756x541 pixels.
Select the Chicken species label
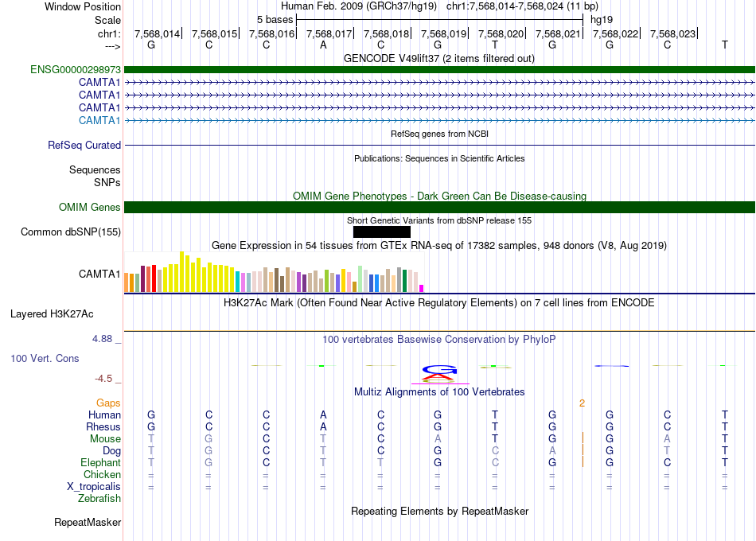102,475
